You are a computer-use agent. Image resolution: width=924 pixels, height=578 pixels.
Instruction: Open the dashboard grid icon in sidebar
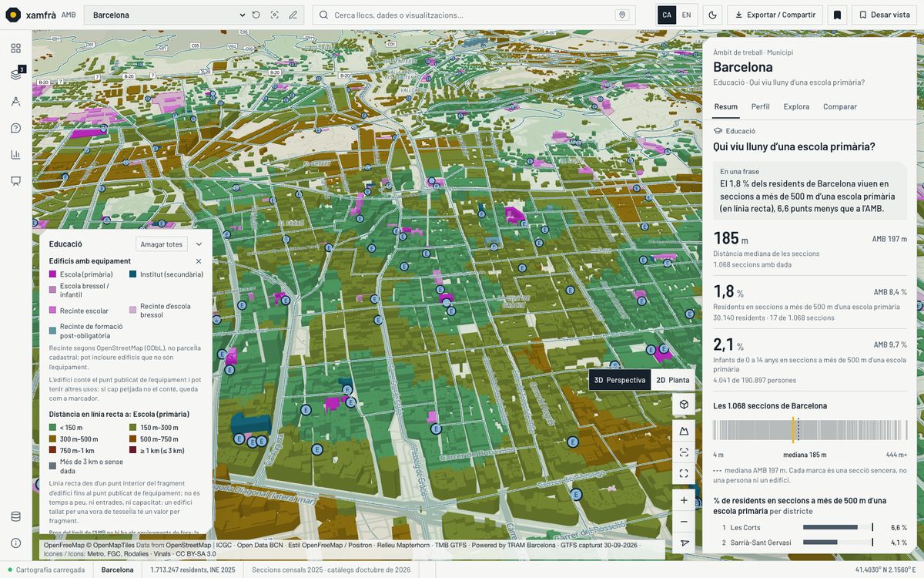coord(16,48)
